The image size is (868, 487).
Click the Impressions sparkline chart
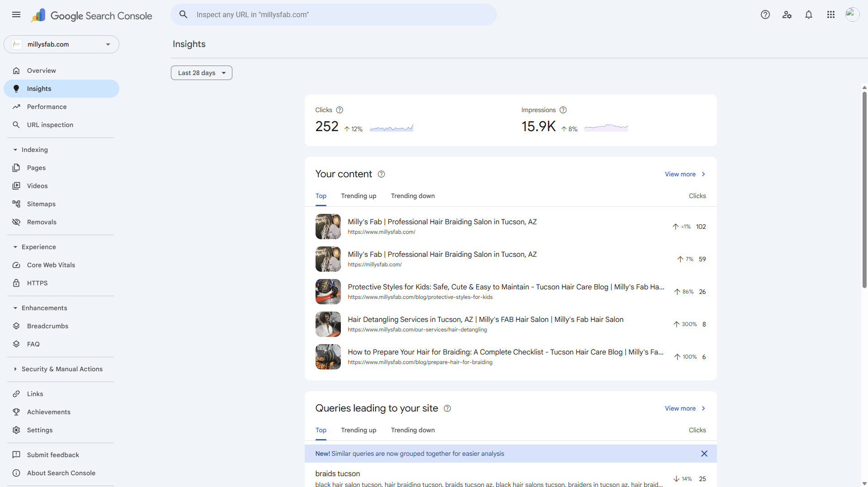tap(606, 128)
